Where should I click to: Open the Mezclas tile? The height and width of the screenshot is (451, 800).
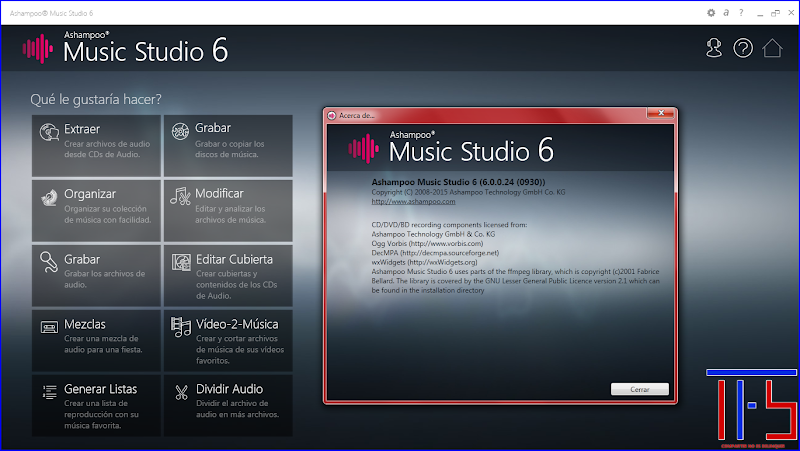click(x=96, y=340)
